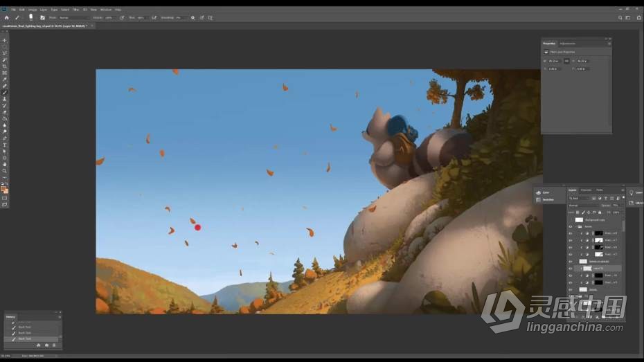Toggle lock transparent pixels in Layers panel

tap(578, 212)
